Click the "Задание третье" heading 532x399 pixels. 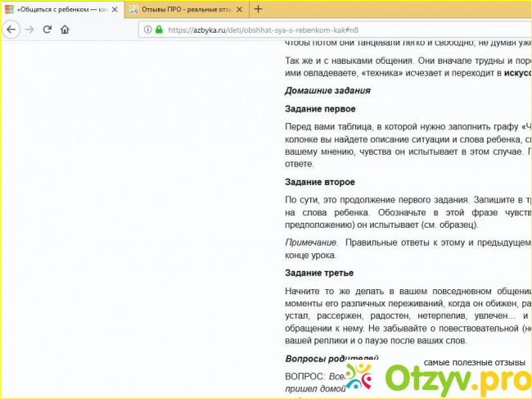(319, 273)
